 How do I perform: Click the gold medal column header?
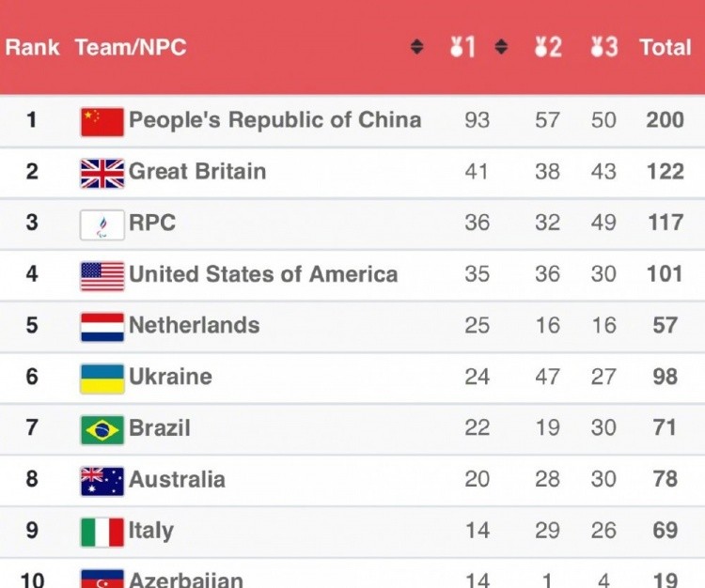pos(463,47)
